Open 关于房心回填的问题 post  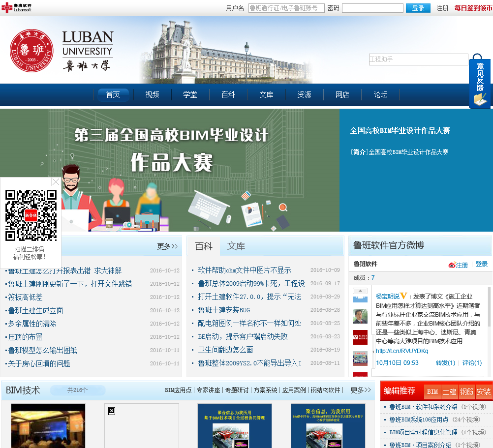[39, 363]
